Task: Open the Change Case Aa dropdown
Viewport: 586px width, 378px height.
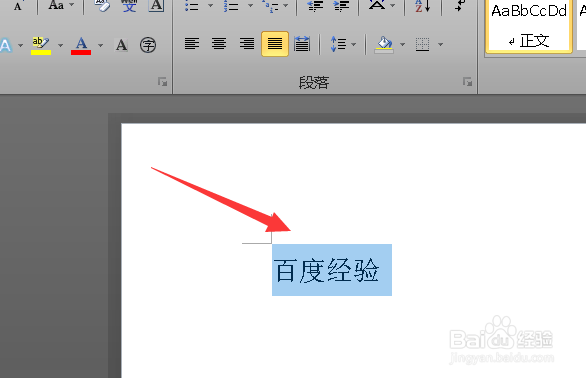Action: click(x=61, y=5)
